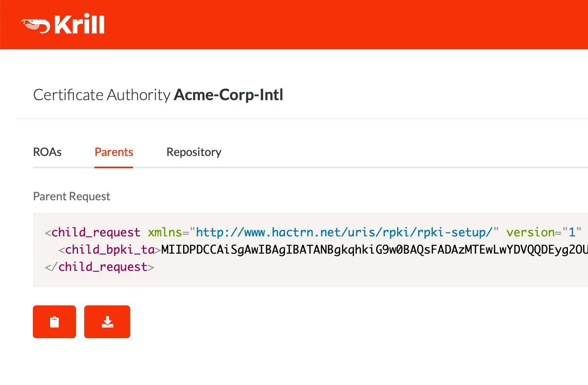The height and width of the screenshot is (385, 588).
Task: Click the version value "1" in XML
Action: pos(572,232)
